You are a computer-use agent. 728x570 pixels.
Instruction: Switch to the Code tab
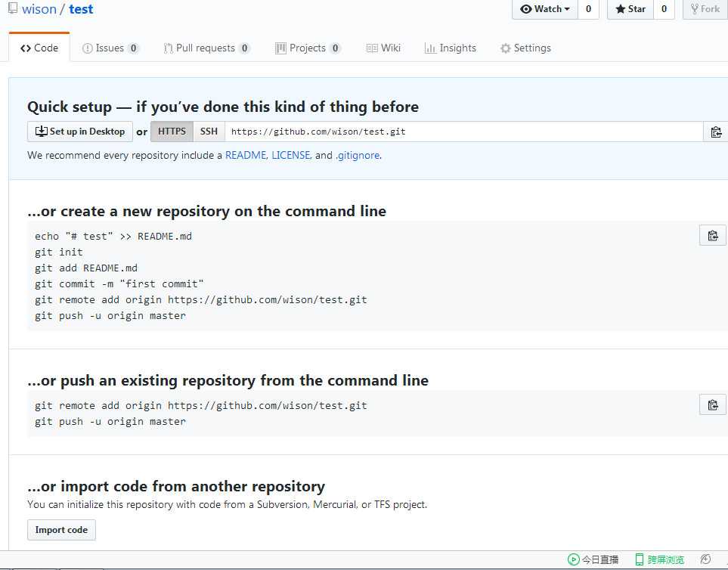pyautogui.click(x=39, y=48)
